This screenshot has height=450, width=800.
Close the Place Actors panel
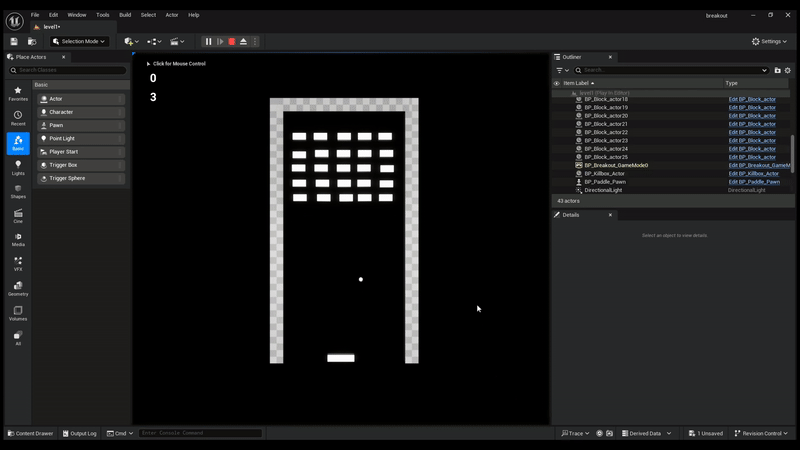pyautogui.click(x=63, y=57)
